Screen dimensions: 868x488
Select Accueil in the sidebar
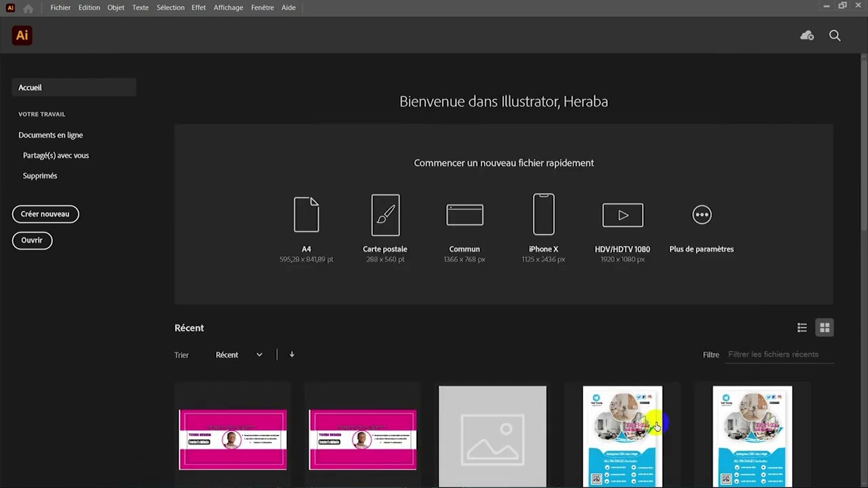coord(74,87)
